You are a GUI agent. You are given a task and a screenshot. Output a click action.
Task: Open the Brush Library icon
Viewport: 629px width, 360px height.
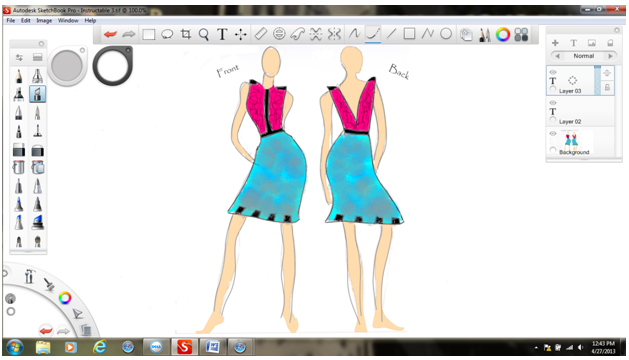37,57
